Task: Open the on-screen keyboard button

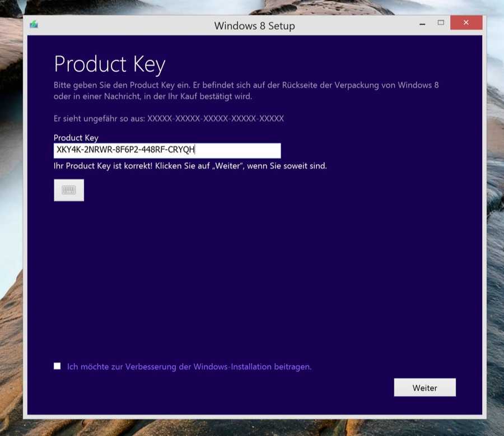Action: [69, 190]
